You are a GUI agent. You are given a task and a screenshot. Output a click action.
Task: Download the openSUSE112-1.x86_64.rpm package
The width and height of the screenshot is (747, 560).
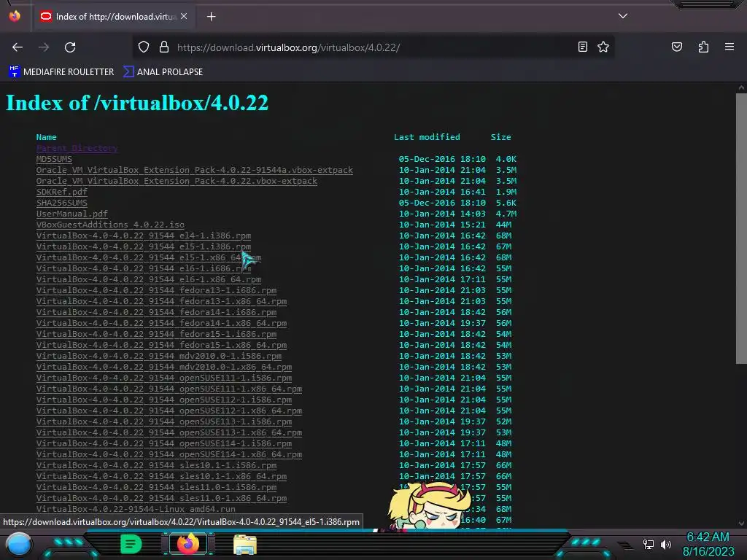coord(169,411)
